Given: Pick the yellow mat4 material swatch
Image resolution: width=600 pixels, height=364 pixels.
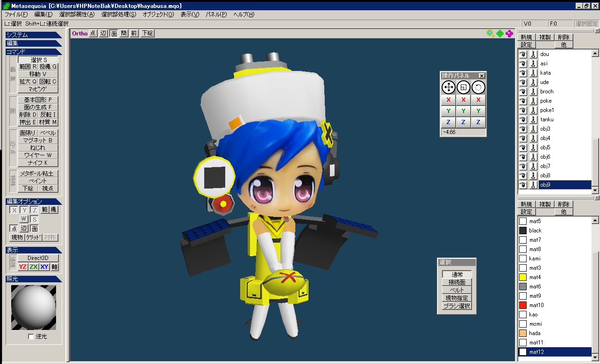Looking at the screenshot, I should [x=523, y=277].
